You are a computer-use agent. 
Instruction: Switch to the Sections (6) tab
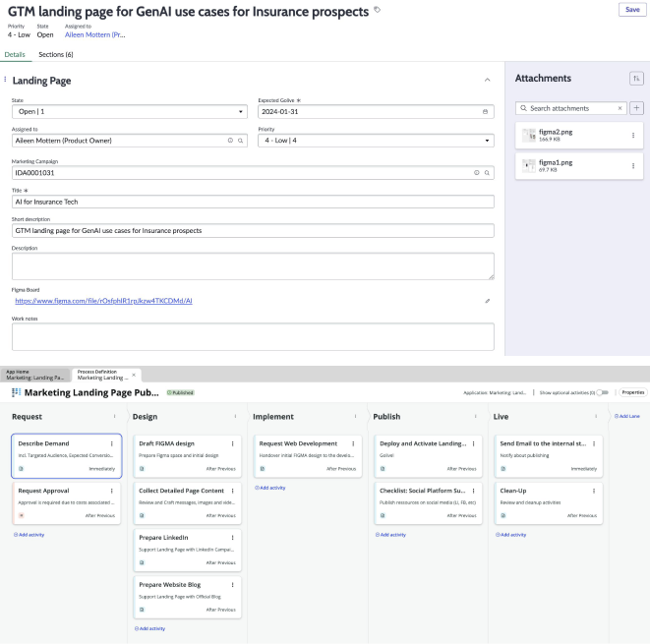[57, 55]
